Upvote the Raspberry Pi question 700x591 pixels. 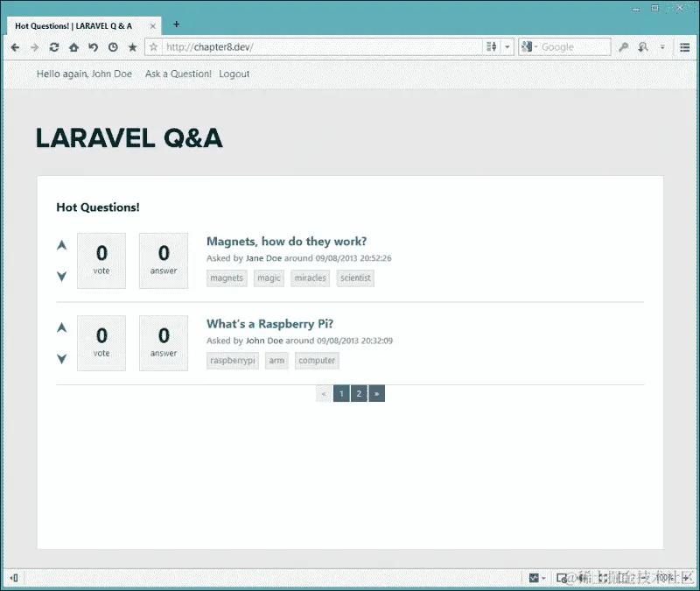pyautogui.click(x=62, y=327)
